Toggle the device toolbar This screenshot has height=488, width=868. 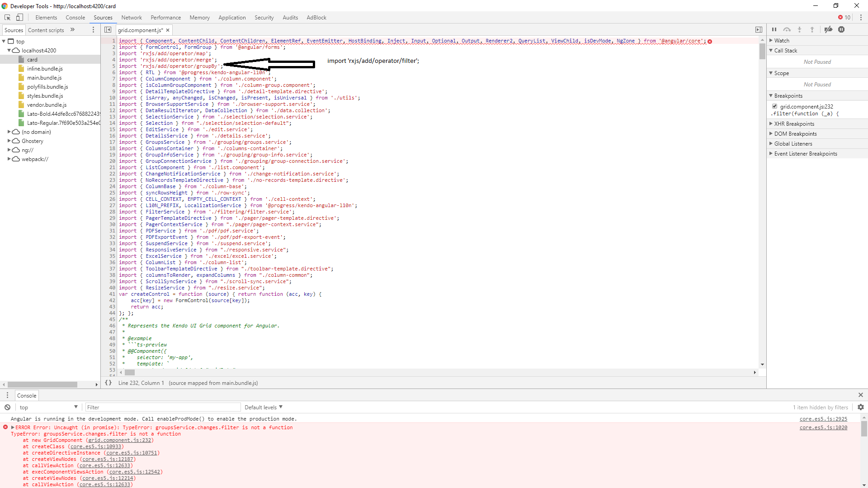coord(19,17)
